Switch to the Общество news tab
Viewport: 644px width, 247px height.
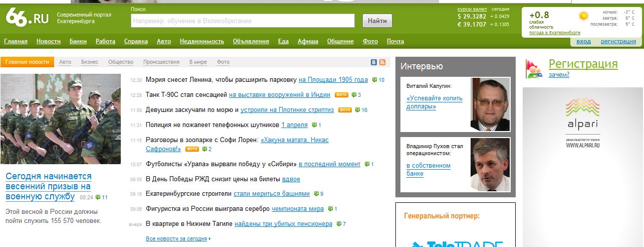(x=121, y=62)
